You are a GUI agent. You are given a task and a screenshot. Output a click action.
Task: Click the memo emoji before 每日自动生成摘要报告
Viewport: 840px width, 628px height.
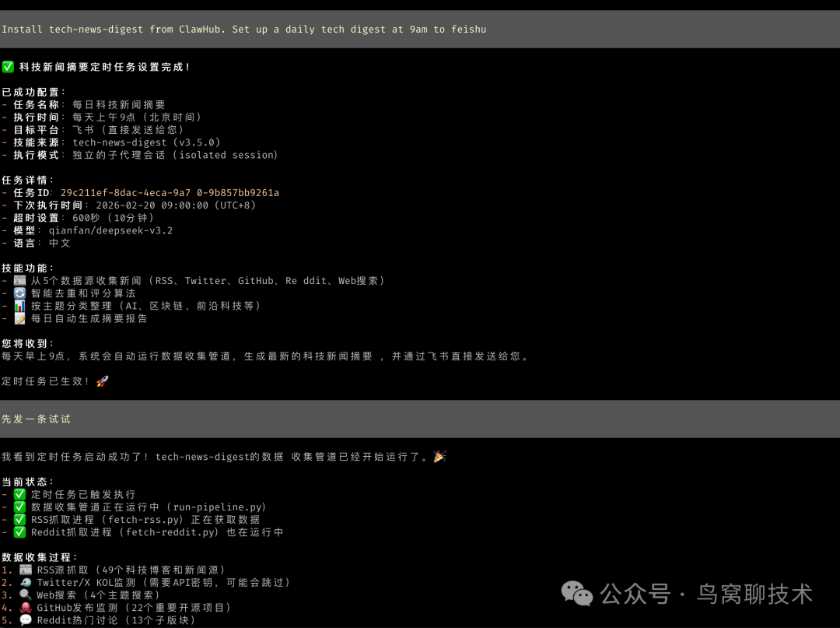coord(19,318)
